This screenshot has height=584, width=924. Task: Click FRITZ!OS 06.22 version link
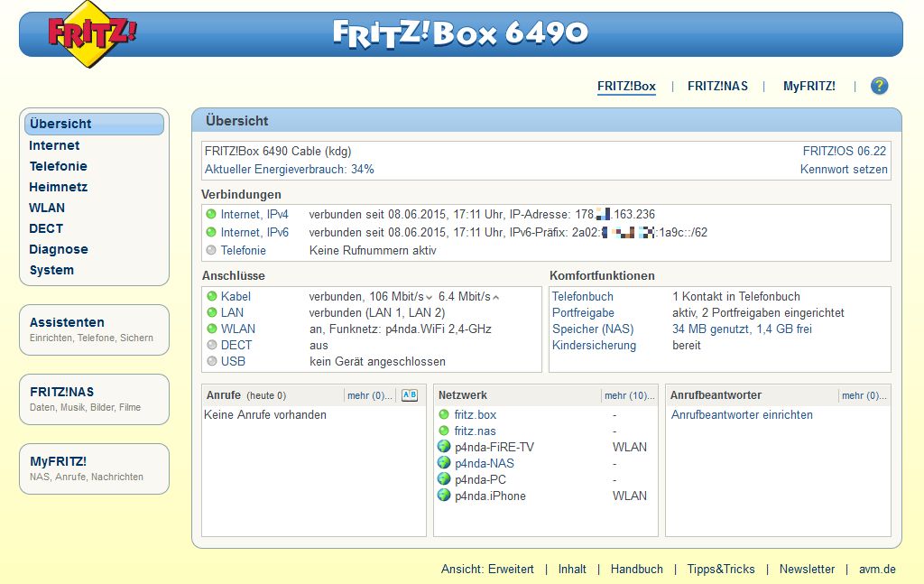point(844,151)
